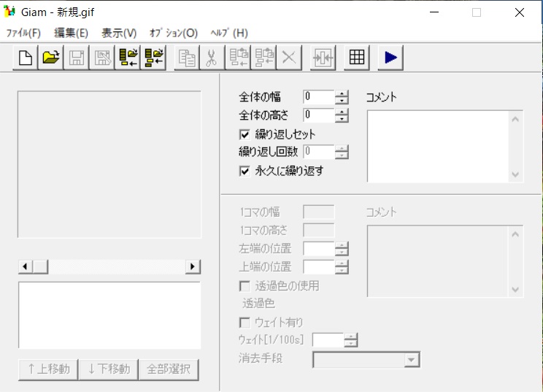Click the animation preview pane
The height and width of the screenshot is (392, 543).
(109, 164)
